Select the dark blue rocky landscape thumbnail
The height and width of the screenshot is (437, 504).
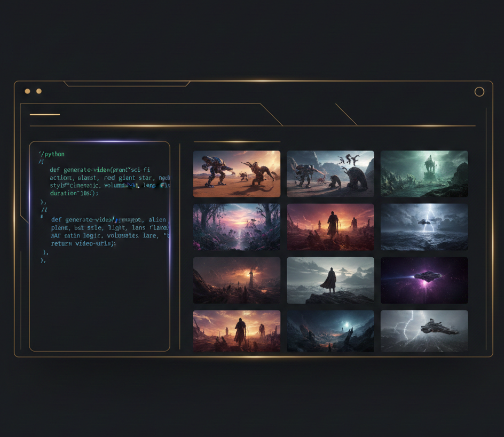click(x=330, y=331)
